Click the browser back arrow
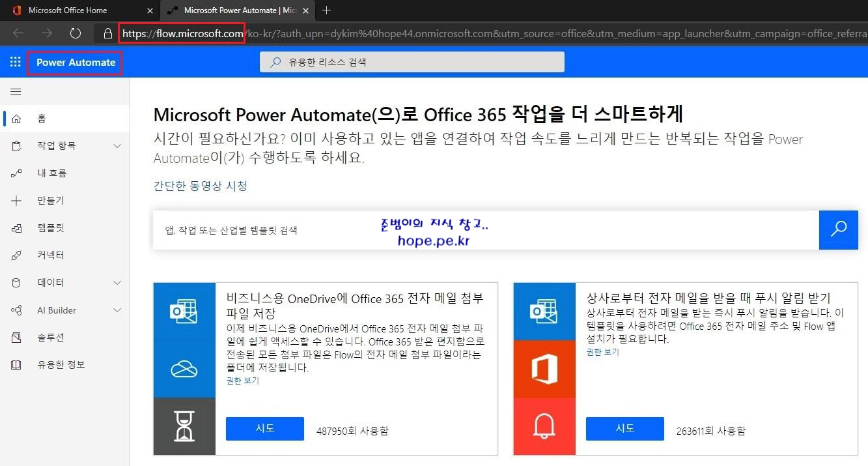Screen dimensions: 868x466 coord(18,33)
